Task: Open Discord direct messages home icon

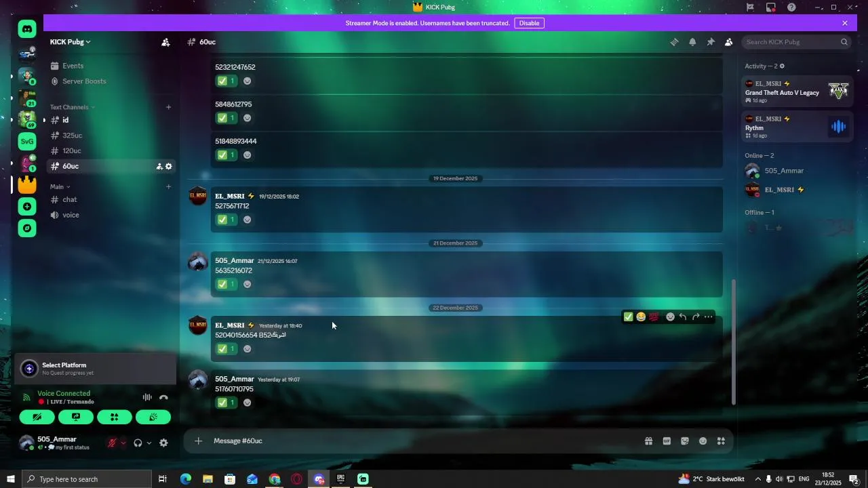Action: coord(27,28)
